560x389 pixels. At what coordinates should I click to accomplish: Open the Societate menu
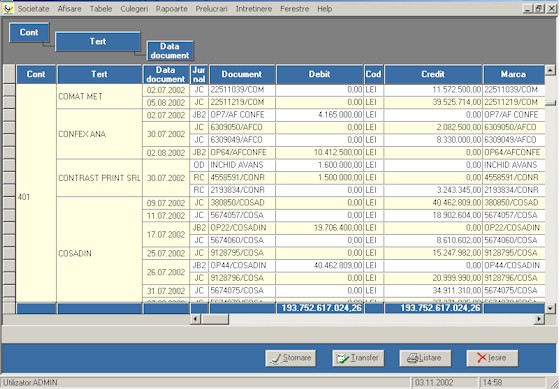click(34, 9)
